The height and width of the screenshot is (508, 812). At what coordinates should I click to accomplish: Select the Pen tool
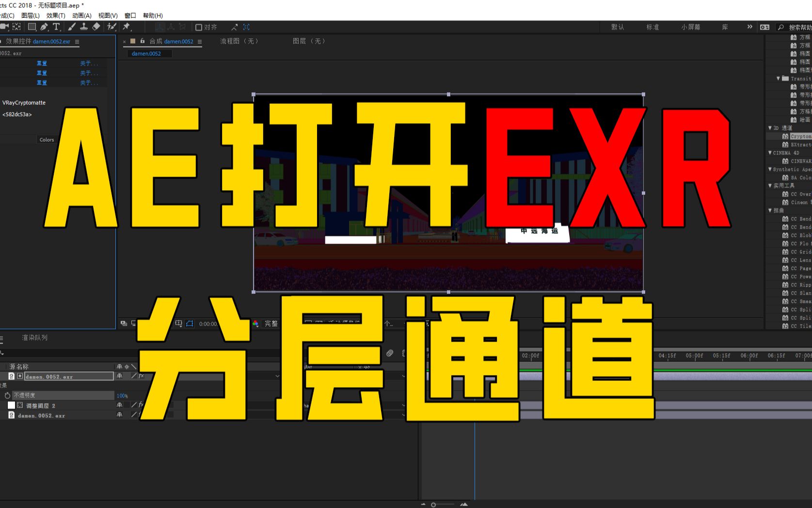click(44, 27)
